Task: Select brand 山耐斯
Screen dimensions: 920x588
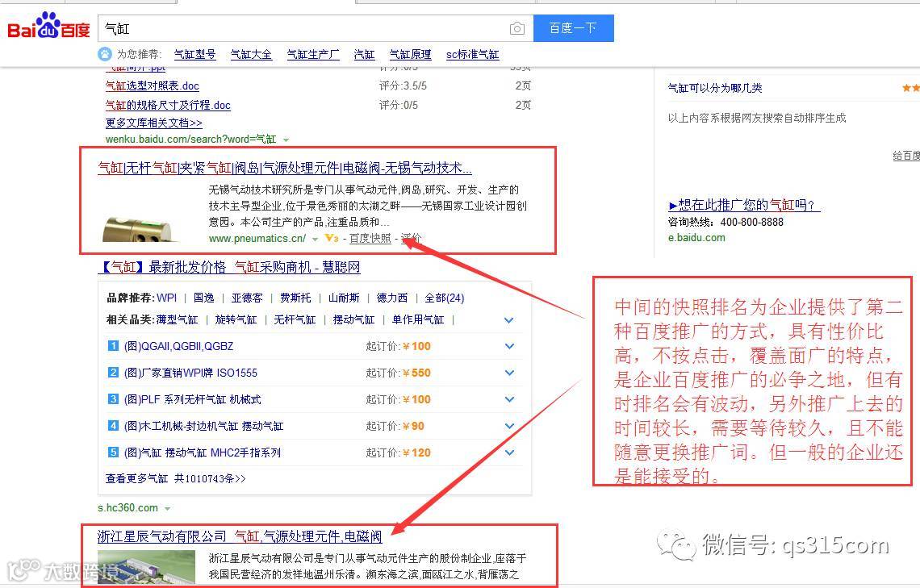Action: coord(344,298)
